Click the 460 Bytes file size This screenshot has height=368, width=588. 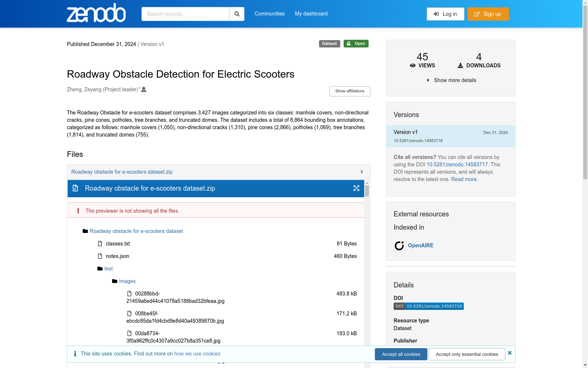[345, 256]
